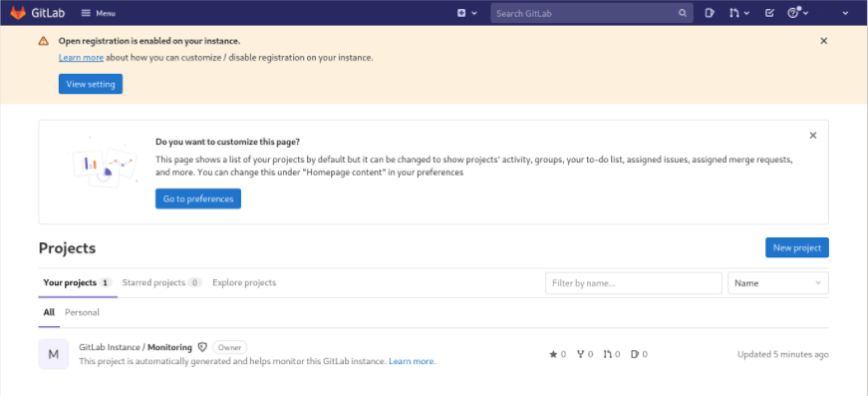This screenshot has height=396, width=868.
Task: Open merge requests dropdown in navbar
Action: [x=739, y=13]
